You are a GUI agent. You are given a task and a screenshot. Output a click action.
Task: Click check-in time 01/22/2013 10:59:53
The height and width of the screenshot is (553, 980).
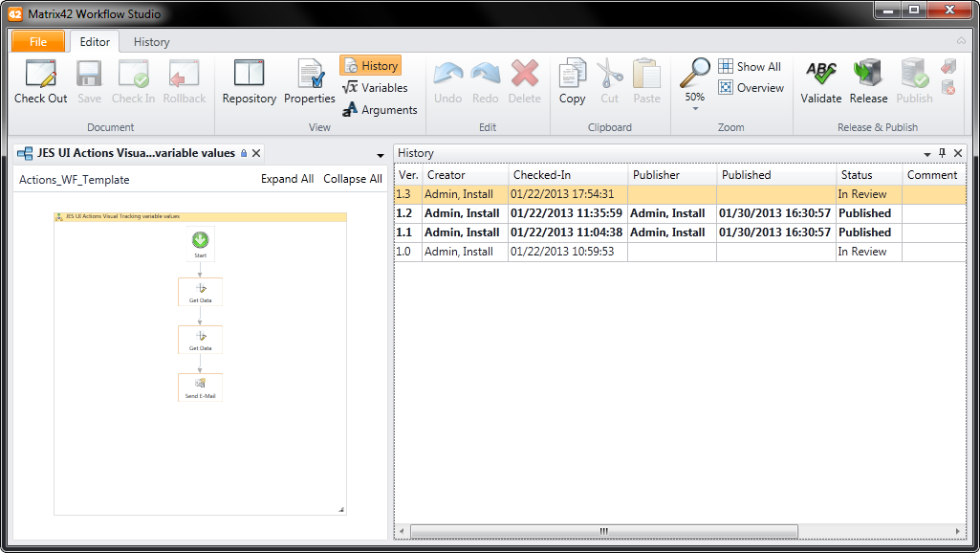(x=562, y=252)
